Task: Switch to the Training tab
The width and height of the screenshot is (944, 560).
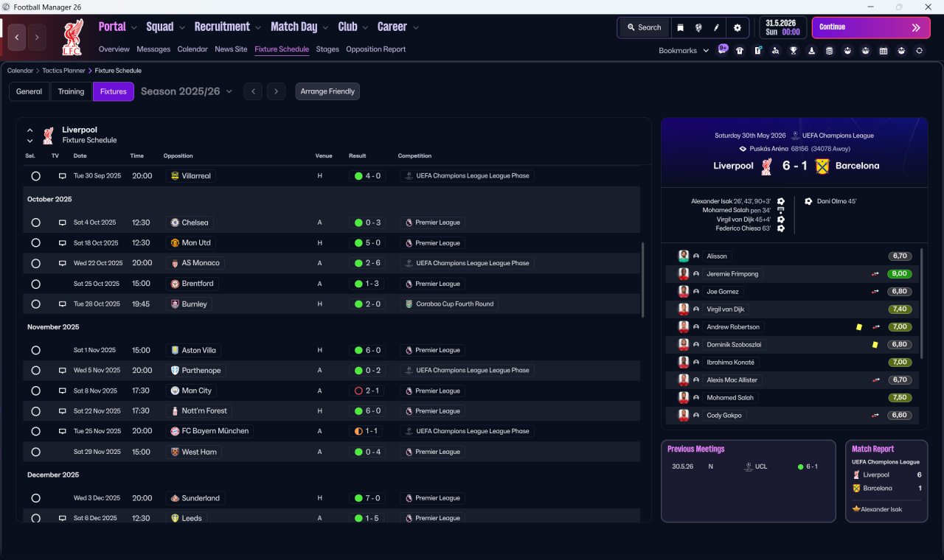Action: point(71,91)
